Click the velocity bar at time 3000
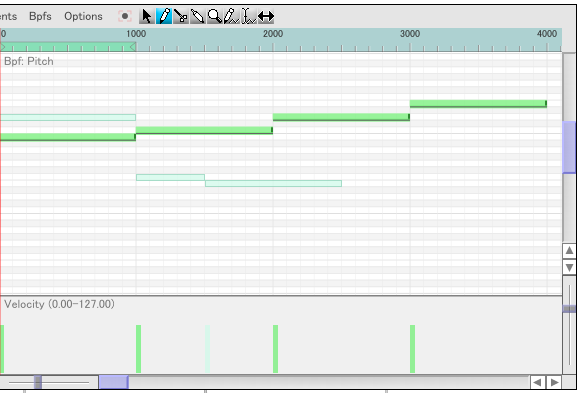The image size is (580, 393). point(412,349)
